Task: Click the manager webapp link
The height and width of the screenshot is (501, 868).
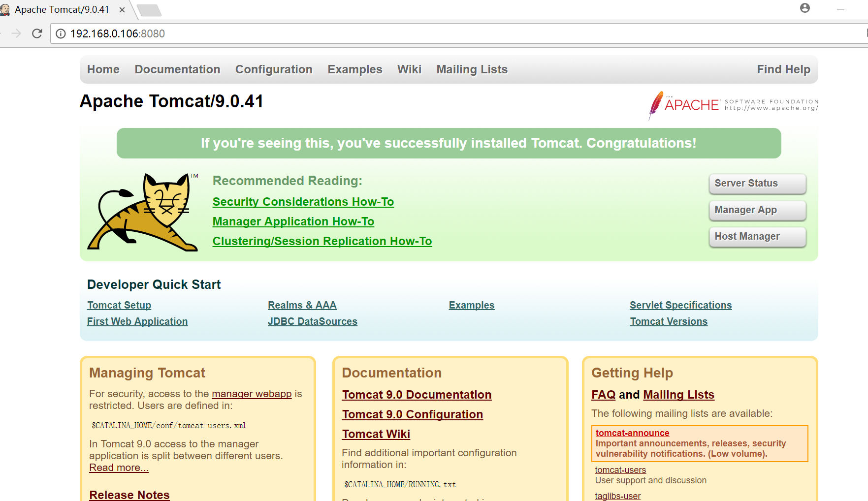Action: (x=252, y=394)
